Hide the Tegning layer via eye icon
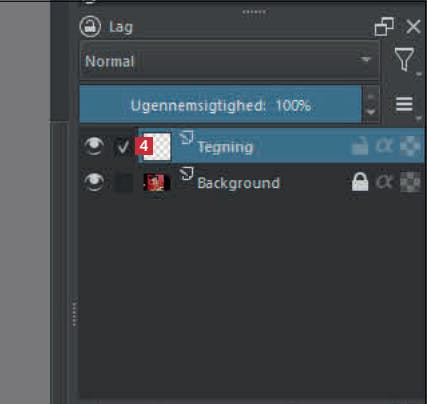Viewport: 427px width, 404px height. (x=94, y=146)
